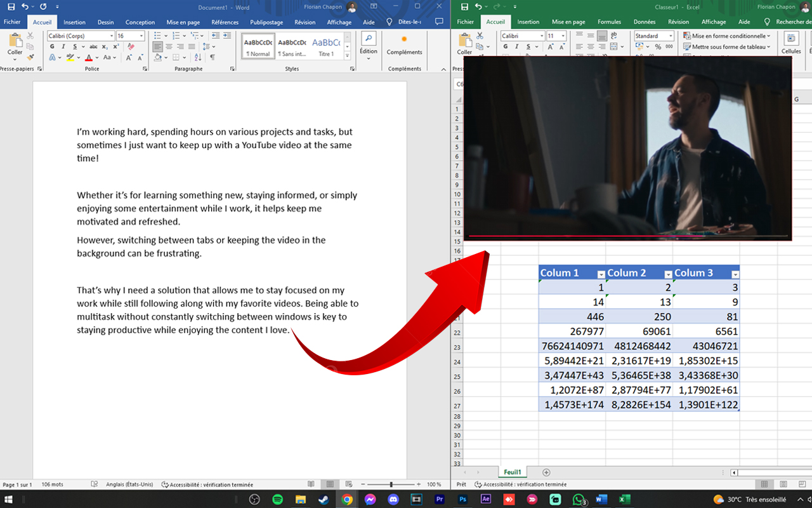The width and height of the screenshot is (812, 508).
Task: Click the Word save icon
Action: [x=11, y=7]
